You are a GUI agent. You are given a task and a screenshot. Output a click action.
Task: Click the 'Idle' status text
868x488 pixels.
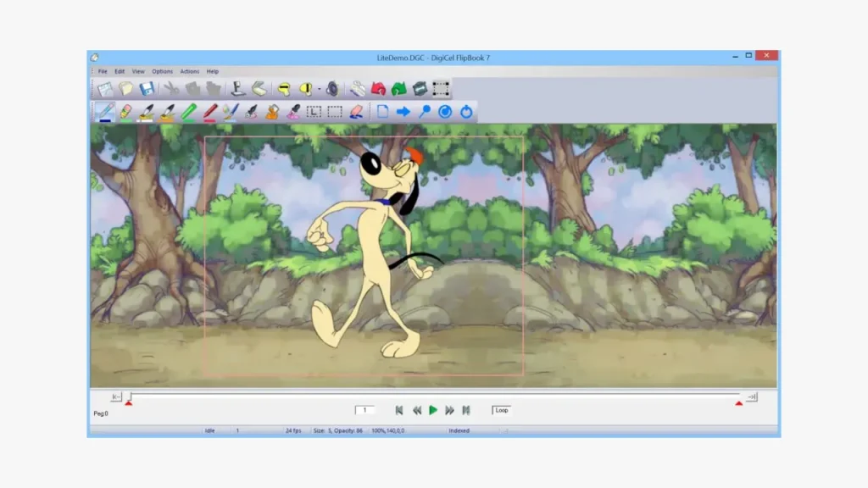210,430
